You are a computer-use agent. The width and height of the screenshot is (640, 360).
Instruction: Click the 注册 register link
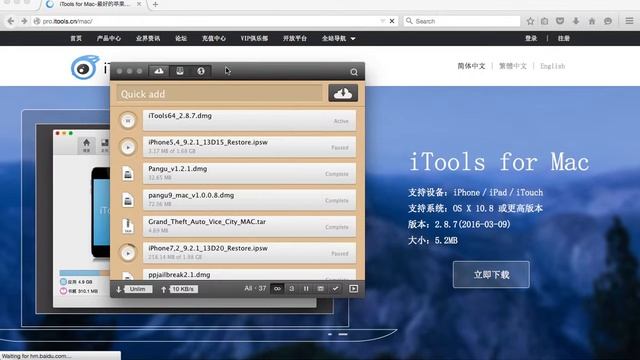point(564,38)
